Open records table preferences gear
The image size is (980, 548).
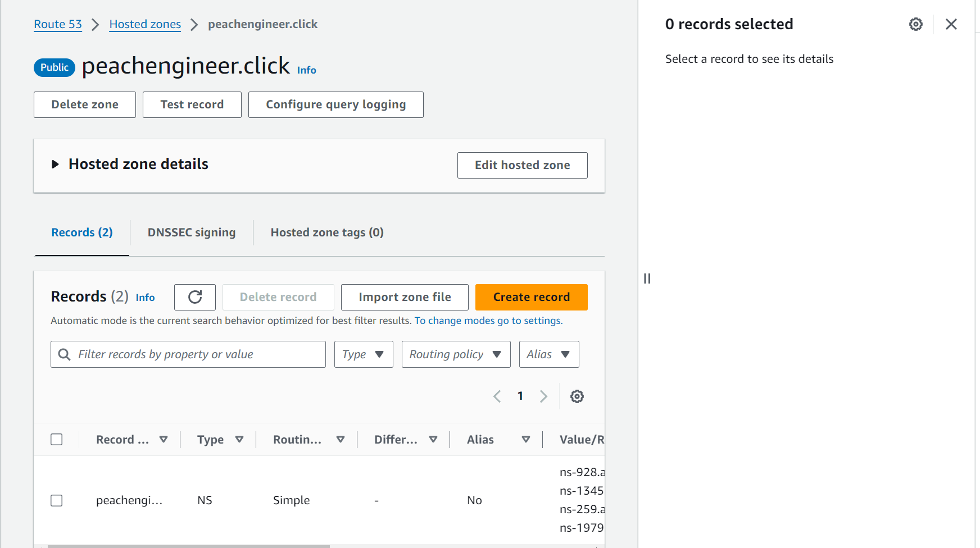pos(577,396)
